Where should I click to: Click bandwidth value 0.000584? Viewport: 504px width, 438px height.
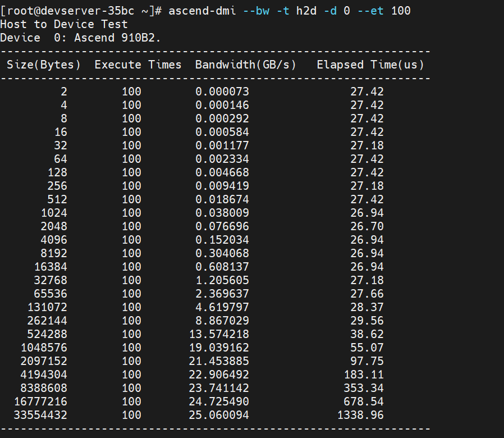pos(222,132)
